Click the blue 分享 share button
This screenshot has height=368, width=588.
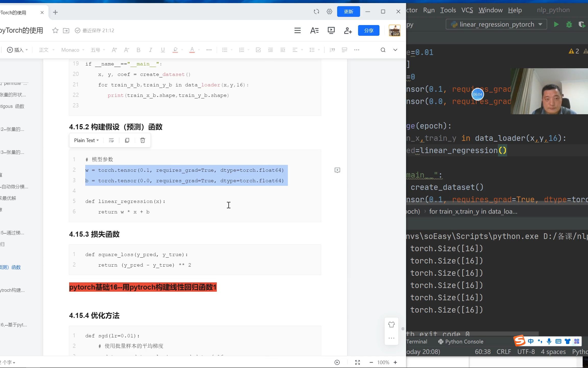point(369,31)
